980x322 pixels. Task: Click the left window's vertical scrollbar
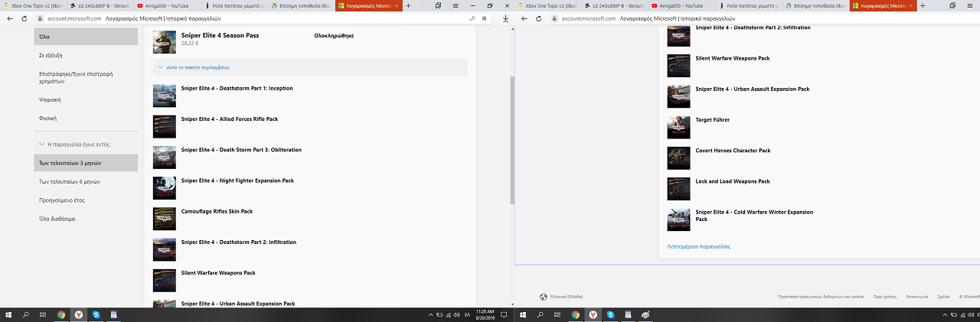tap(512, 140)
